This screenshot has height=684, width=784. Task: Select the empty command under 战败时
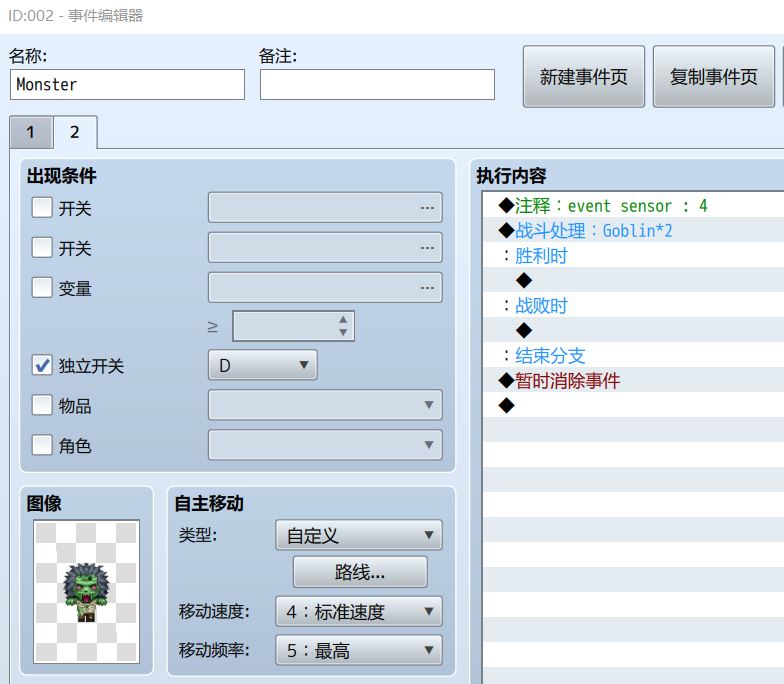633,330
